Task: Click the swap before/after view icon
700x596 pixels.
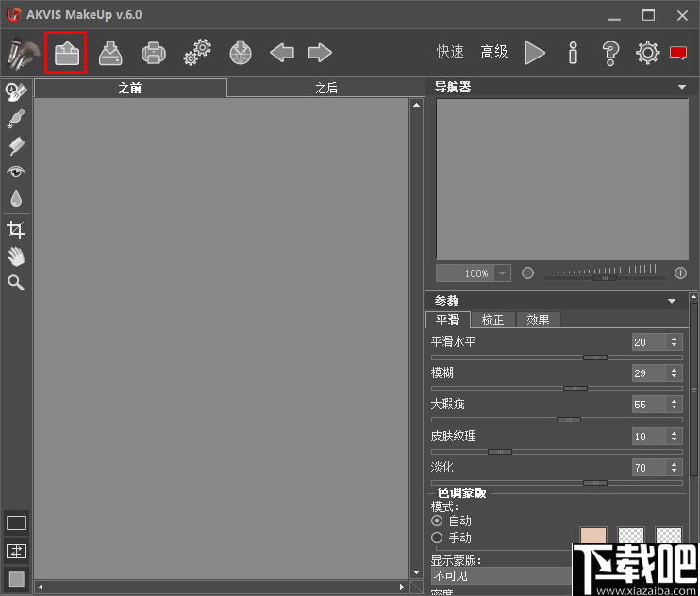Action: 17,552
